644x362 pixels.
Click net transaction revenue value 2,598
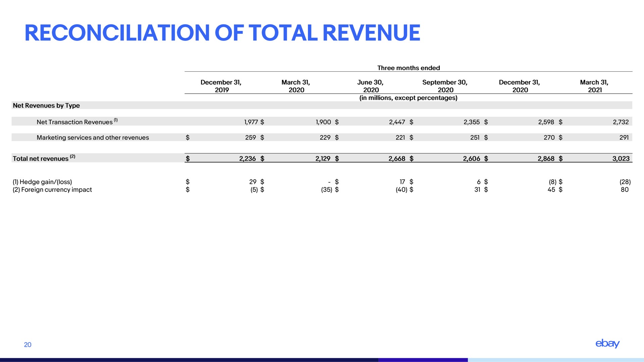546,122
